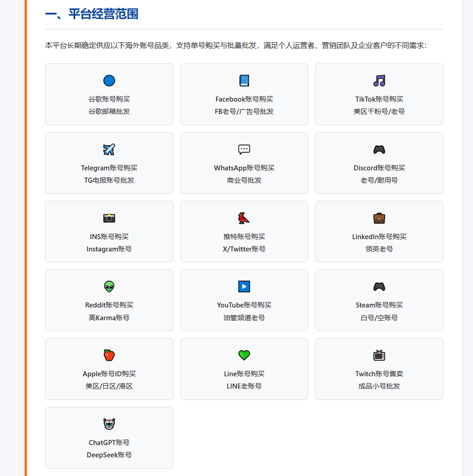Select the text 'Telegram账号购买'
This screenshot has width=473, height=476.
[109, 168]
